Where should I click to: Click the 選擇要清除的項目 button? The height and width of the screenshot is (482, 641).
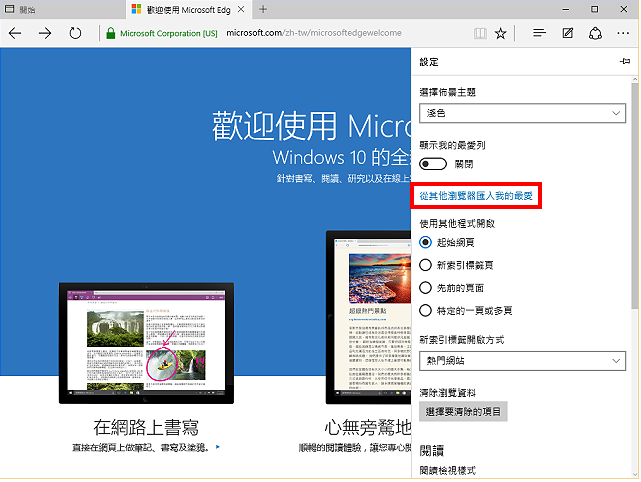point(463,412)
